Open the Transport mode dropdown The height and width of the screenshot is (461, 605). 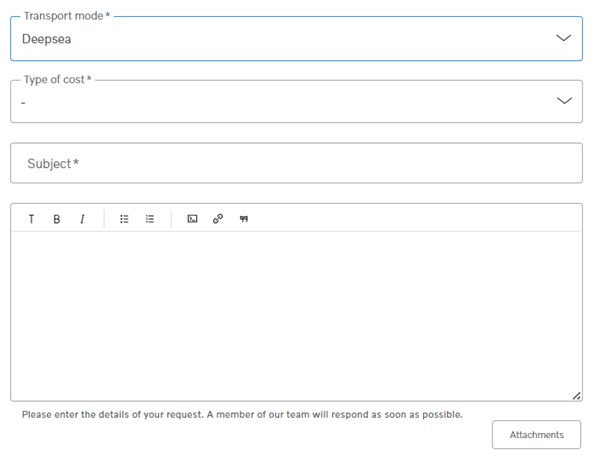296,39
